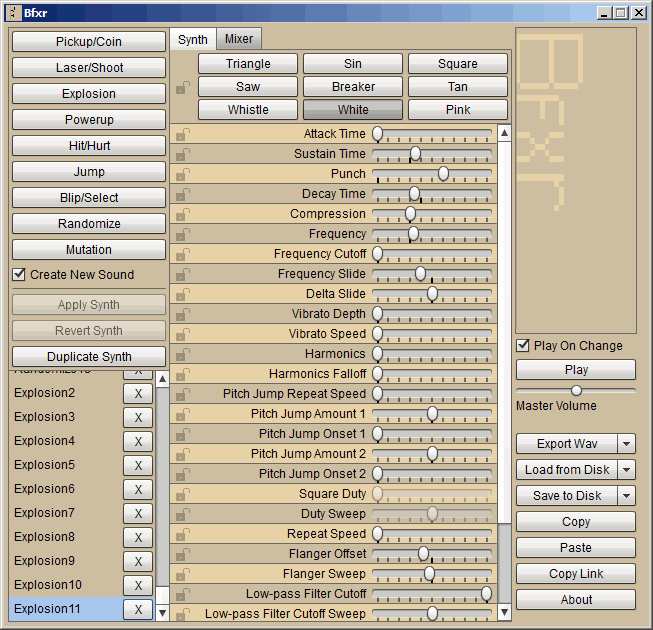Play the current sound
Image resolution: width=653 pixels, height=630 pixels.
tap(576, 369)
